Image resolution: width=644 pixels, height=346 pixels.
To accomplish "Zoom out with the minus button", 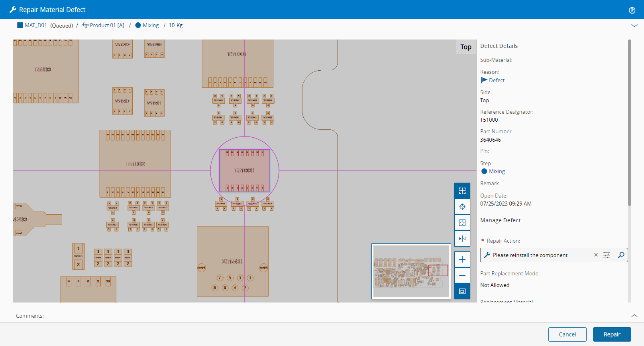I will click(462, 275).
